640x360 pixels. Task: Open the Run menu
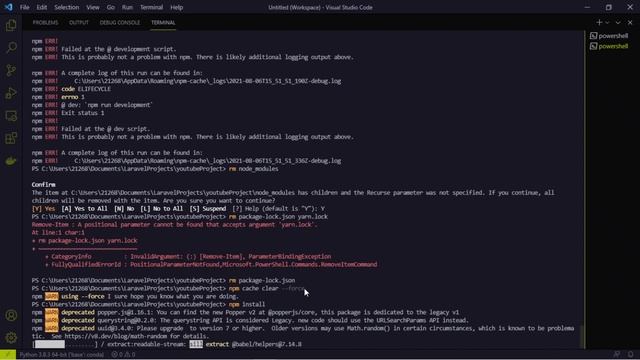coord(127,7)
